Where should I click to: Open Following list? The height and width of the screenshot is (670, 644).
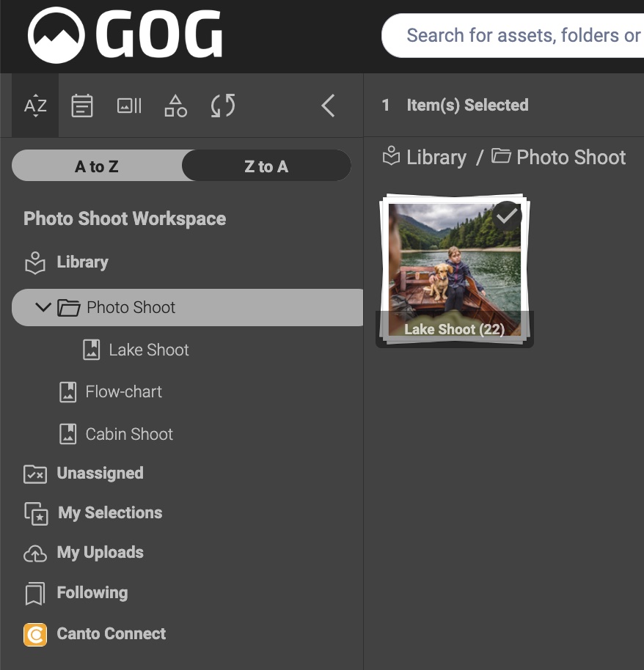92,592
